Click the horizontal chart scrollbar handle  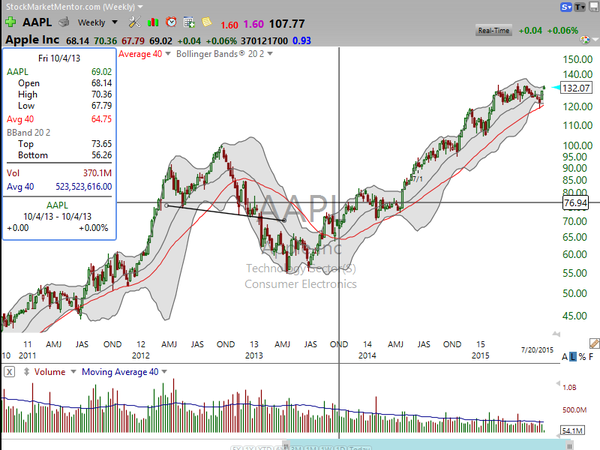[428, 445]
